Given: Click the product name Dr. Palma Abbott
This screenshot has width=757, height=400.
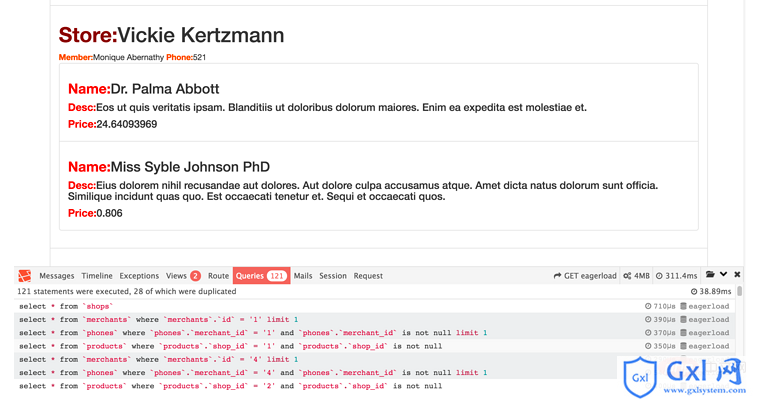Looking at the screenshot, I should (x=165, y=89).
